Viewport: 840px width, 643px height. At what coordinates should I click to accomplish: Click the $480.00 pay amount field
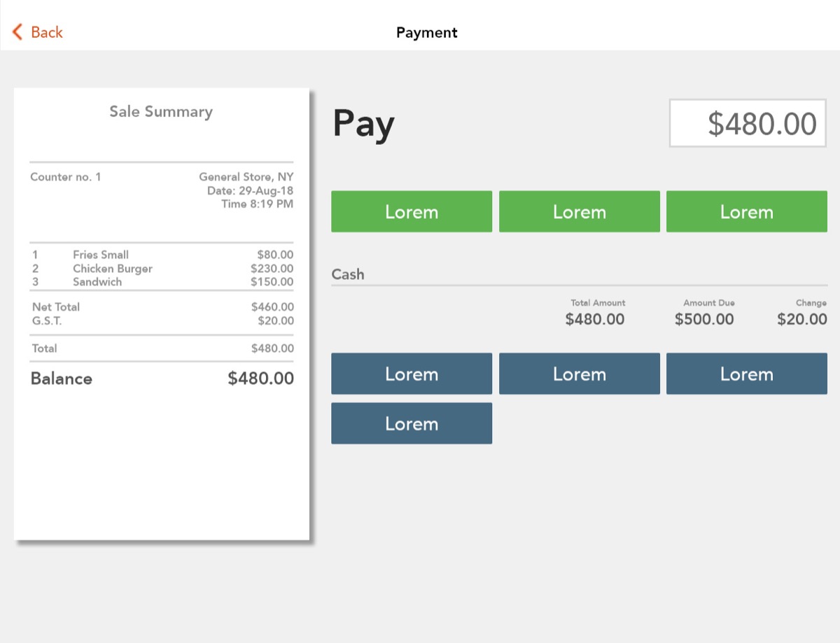tap(748, 123)
